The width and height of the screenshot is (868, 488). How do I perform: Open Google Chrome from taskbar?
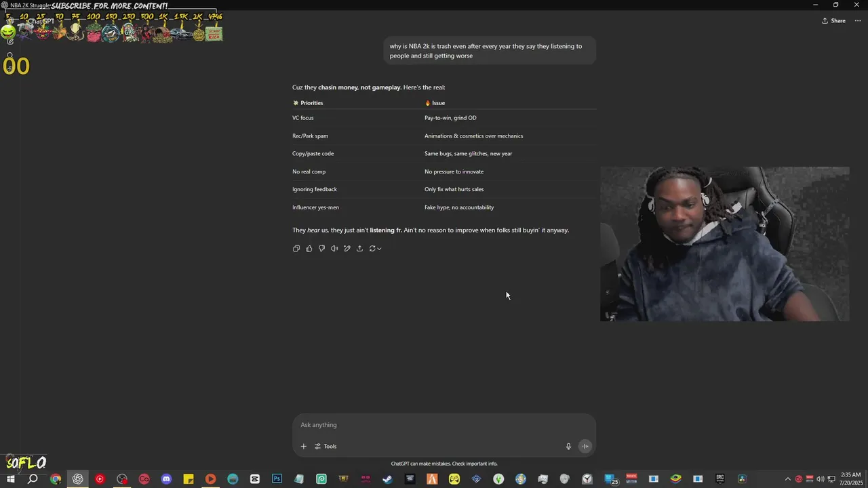(56, 479)
